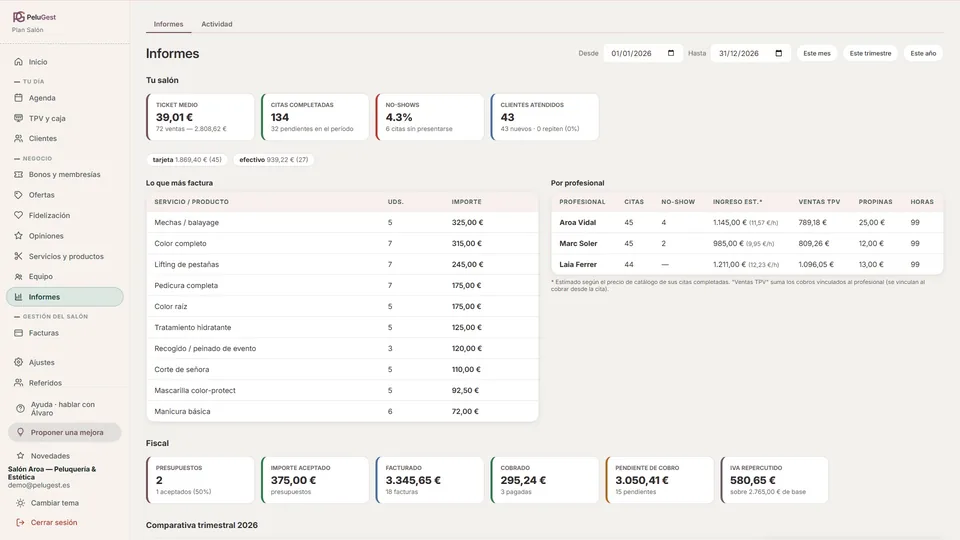Viewport: 960px width, 540px height.
Task: Click the TPV y caja icon
Action: (18, 118)
